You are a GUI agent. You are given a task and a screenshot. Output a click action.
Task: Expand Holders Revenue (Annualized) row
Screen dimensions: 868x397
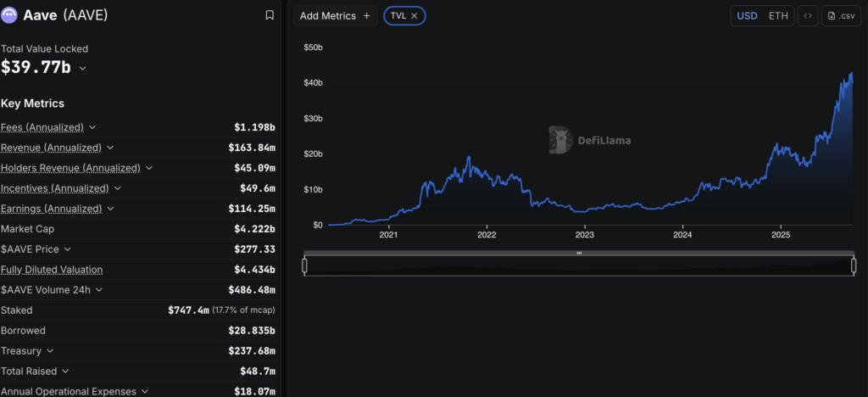pyautogui.click(x=149, y=168)
